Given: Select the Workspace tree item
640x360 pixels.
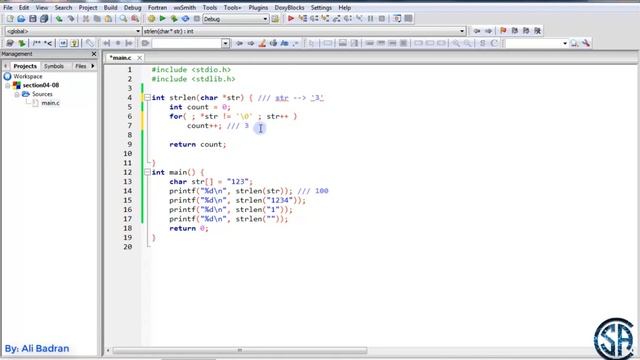Looking at the screenshot, I should (x=28, y=76).
